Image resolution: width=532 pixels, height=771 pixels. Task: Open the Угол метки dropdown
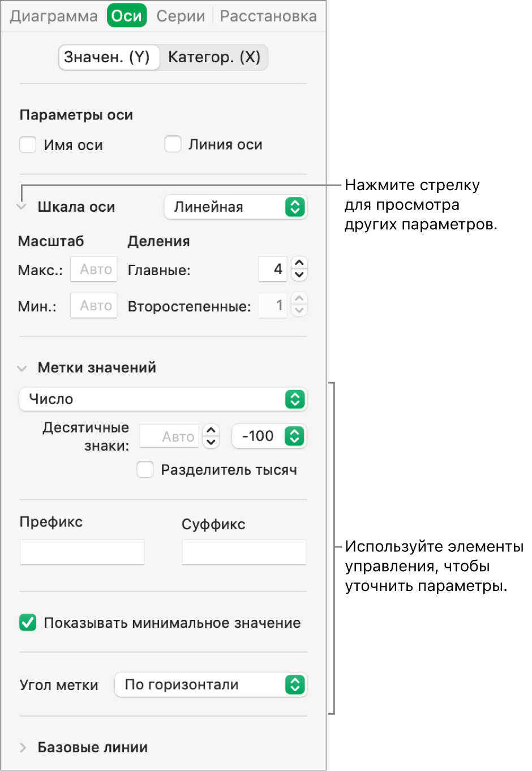click(x=211, y=685)
